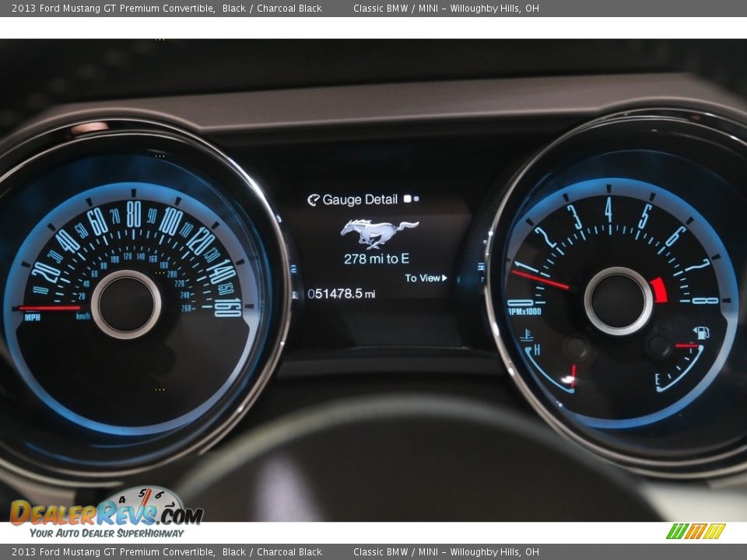Screen dimensions: 747x560
Task: Click the 'Your Auto Dealer SuperHighway' tagline
Action: click(107, 534)
